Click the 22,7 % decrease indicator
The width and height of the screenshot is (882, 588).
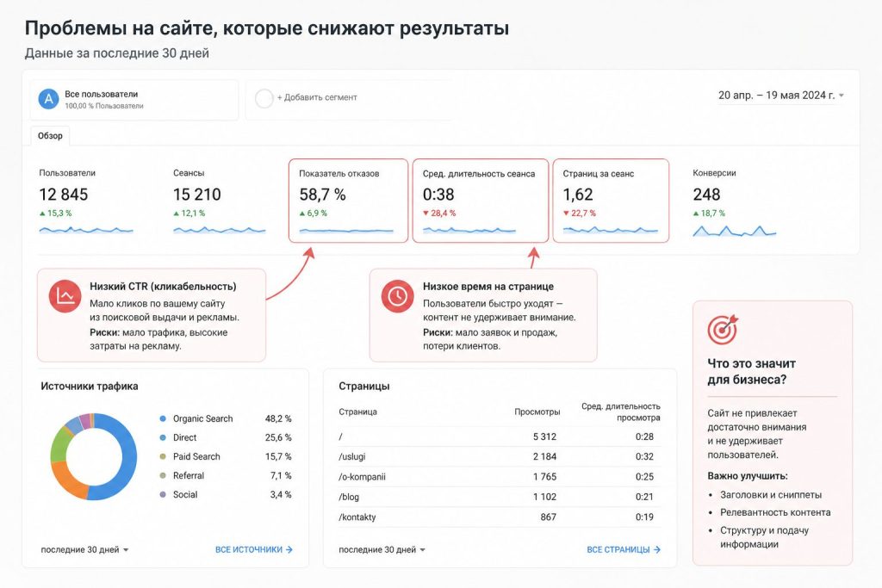(580, 214)
